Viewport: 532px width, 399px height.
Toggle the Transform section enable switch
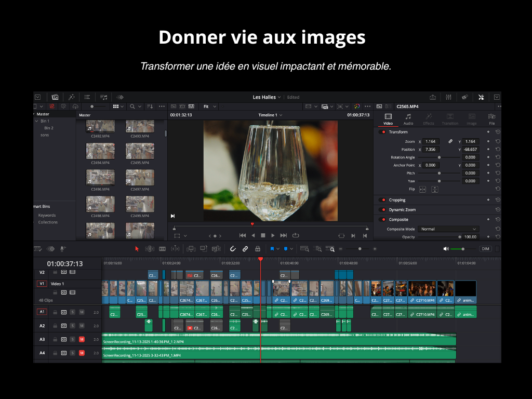(382, 132)
